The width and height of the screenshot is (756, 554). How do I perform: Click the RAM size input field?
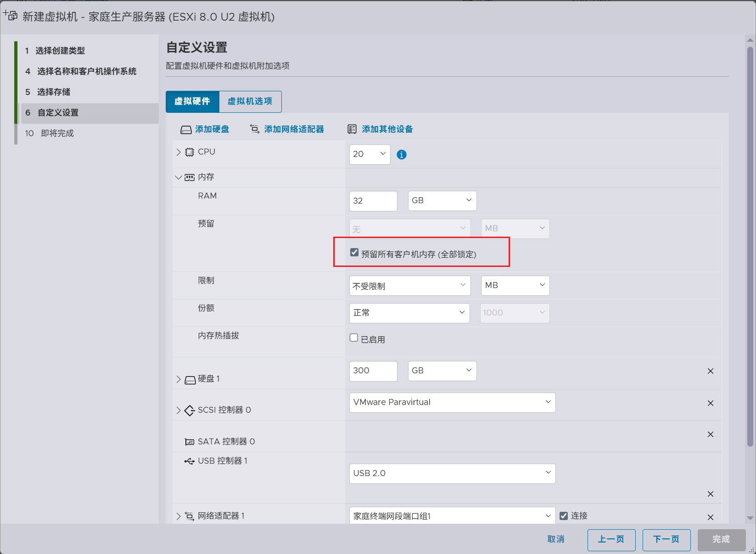pos(373,201)
